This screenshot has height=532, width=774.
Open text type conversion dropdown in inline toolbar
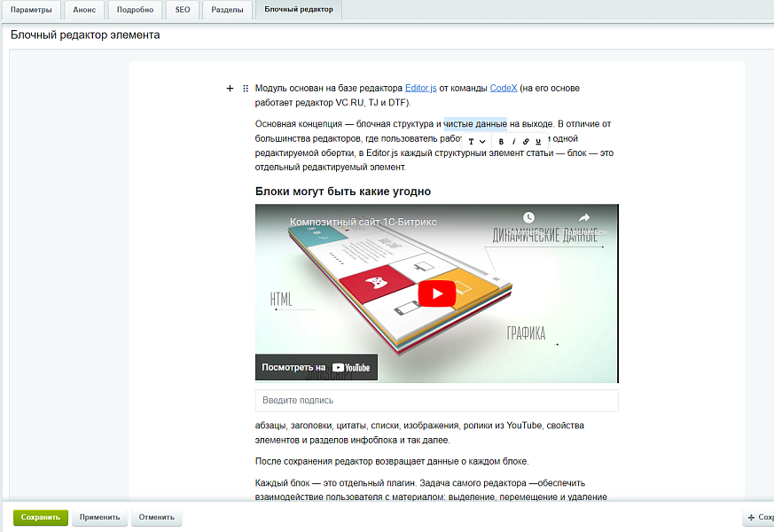coord(476,142)
